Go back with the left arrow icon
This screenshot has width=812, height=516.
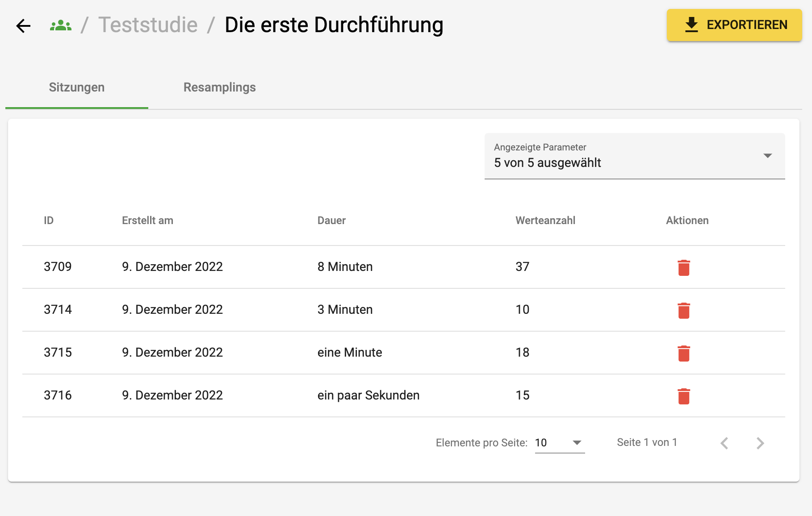(23, 25)
